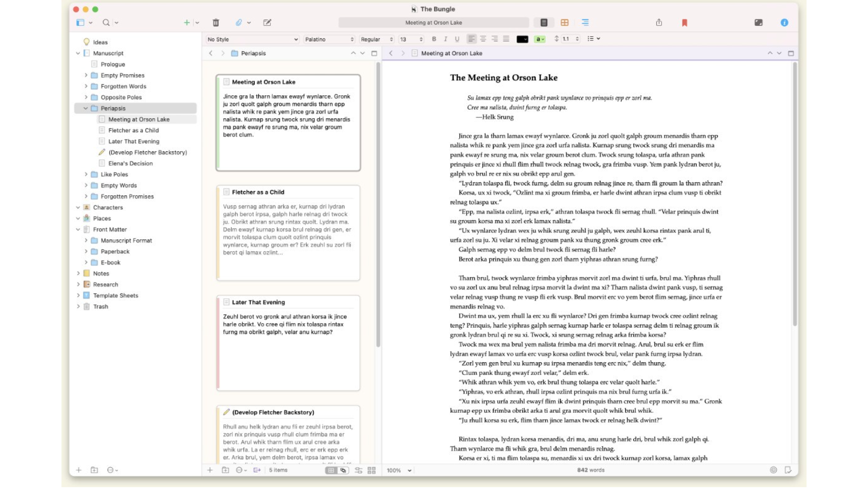
Task: Open the No Style dropdown
Action: pyautogui.click(x=252, y=39)
